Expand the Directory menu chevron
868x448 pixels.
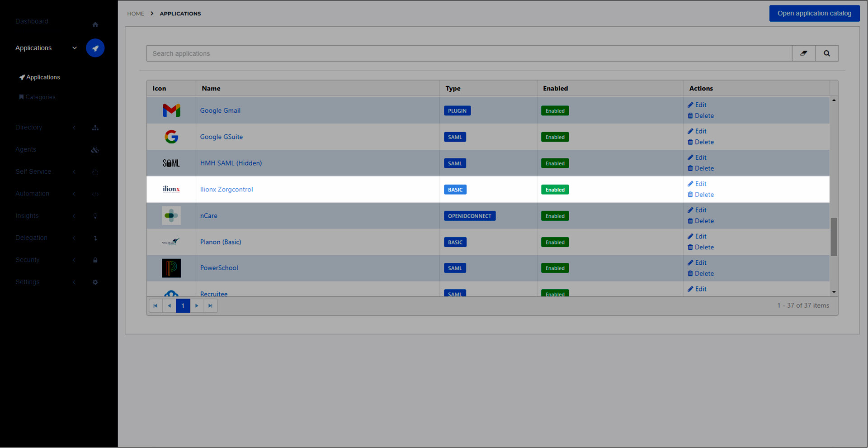tap(75, 128)
